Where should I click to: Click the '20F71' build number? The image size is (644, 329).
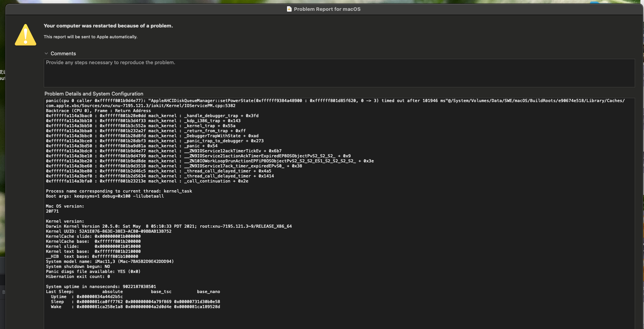tap(52, 211)
